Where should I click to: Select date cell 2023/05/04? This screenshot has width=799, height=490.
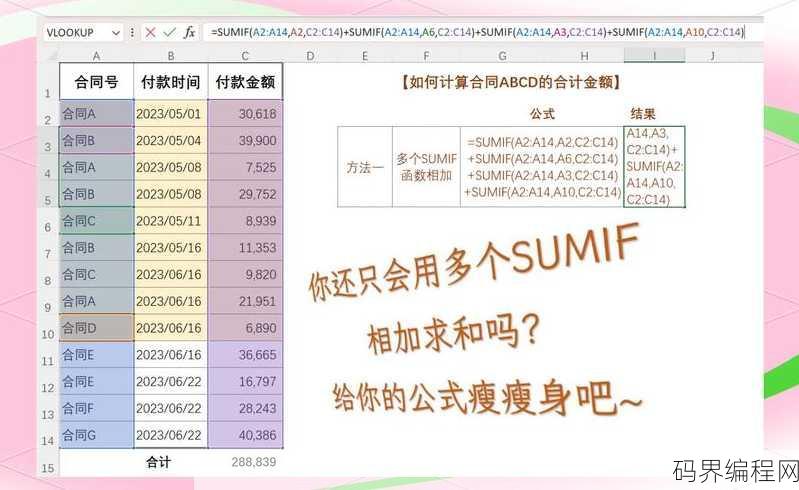pyautogui.click(x=171, y=141)
